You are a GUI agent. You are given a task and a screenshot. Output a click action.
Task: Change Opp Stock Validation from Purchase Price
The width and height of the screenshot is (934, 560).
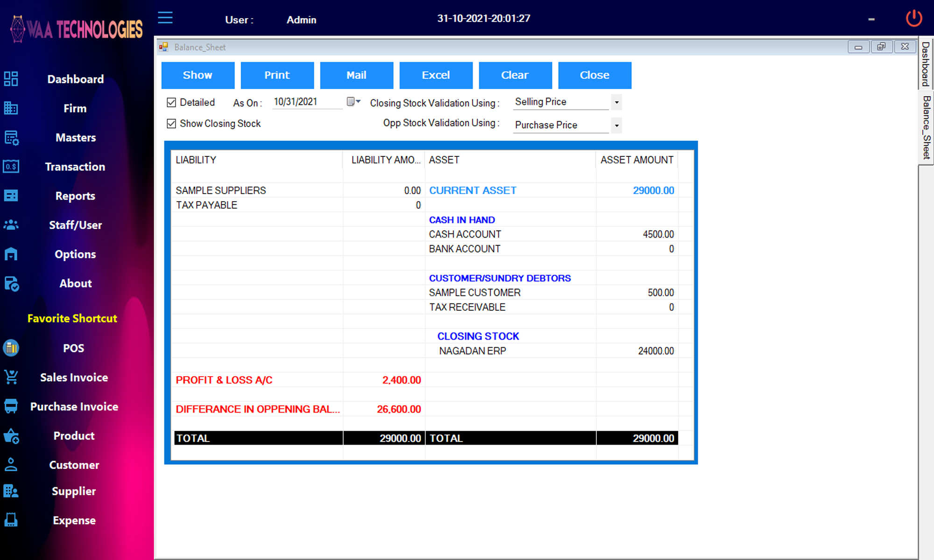[x=616, y=125]
